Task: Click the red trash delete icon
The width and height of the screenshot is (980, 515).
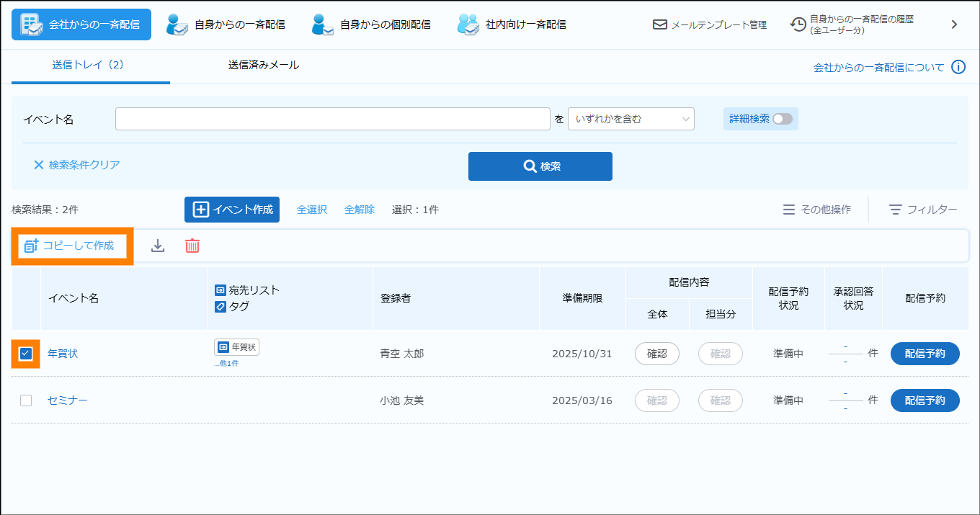Action: [192, 246]
